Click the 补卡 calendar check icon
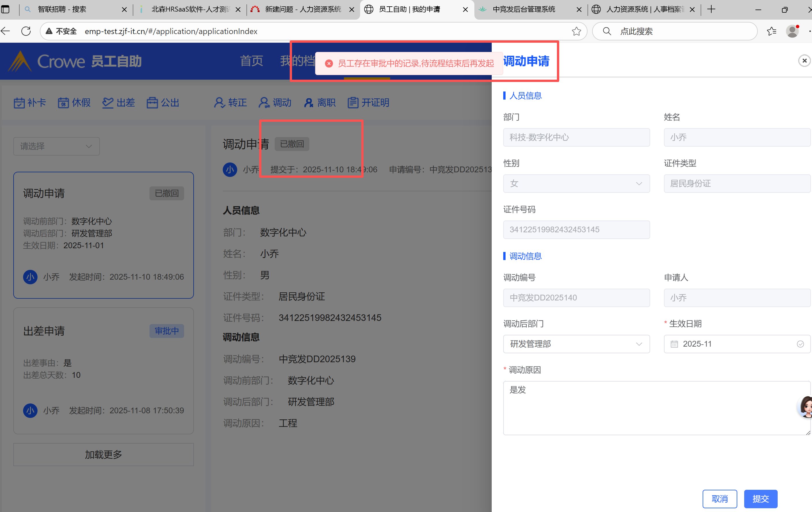The image size is (812, 512). [x=19, y=102]
